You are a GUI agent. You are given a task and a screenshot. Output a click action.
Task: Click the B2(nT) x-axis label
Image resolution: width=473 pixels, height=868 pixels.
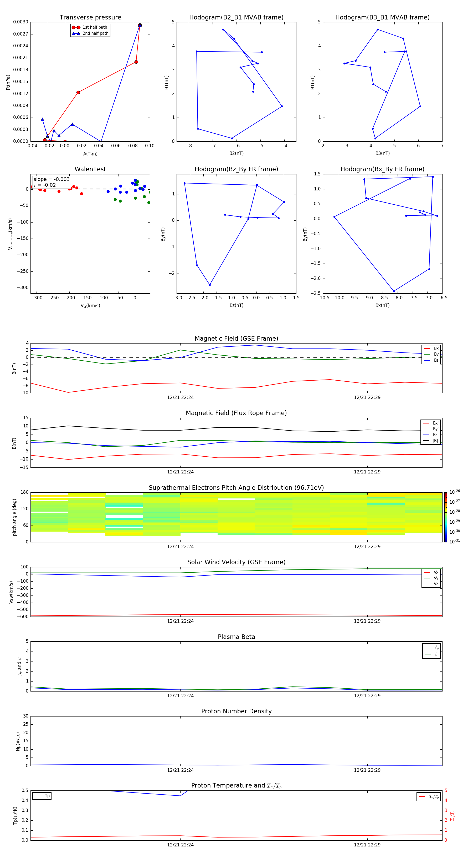tap(236, 153)
